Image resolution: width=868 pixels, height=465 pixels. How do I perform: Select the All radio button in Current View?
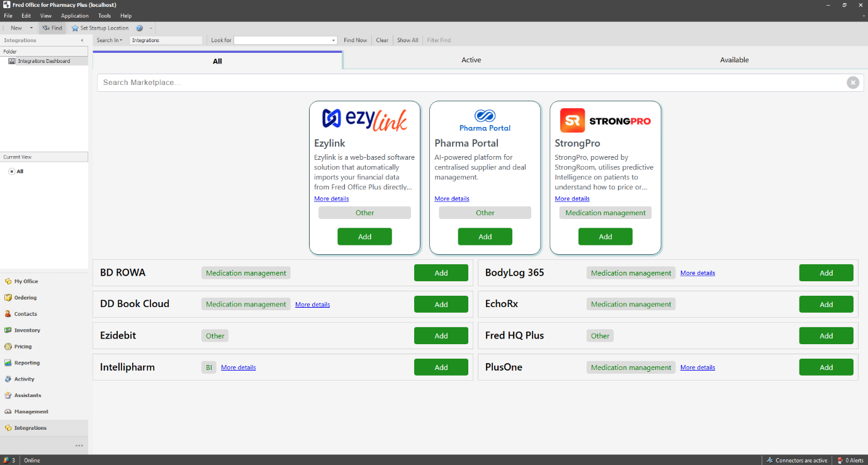(x=12, y=172)
